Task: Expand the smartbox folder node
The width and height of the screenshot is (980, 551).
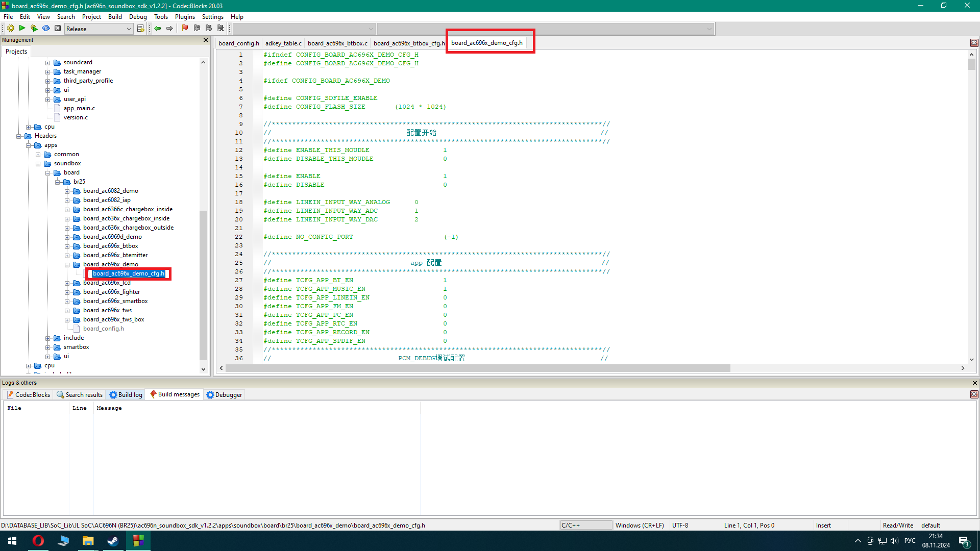Action: point(48,347)
